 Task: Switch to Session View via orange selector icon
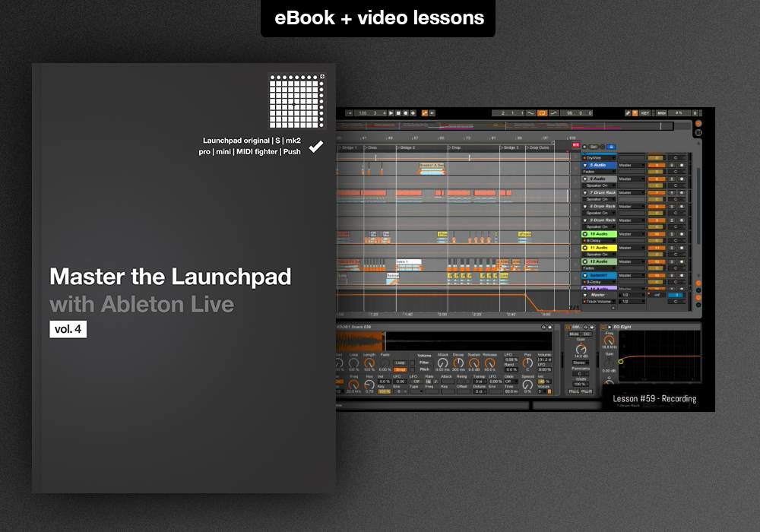point(698,124)
